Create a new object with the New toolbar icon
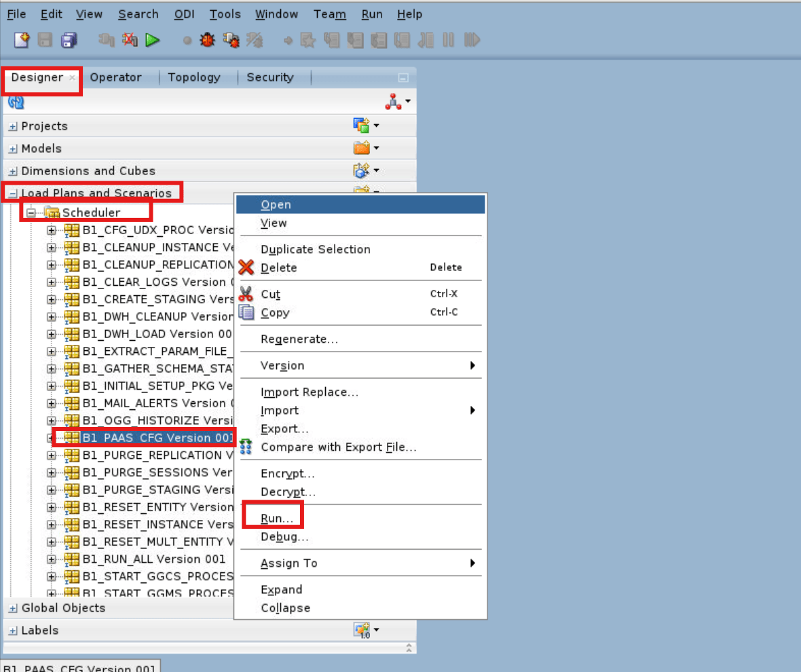Screen dimensions: 801x672 22,40
